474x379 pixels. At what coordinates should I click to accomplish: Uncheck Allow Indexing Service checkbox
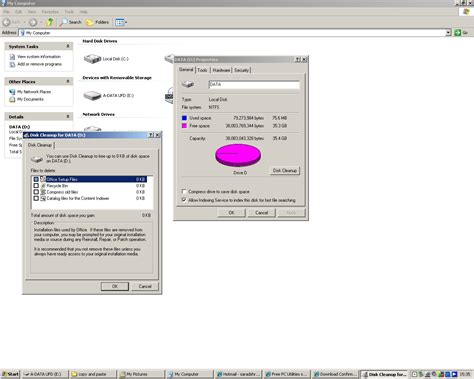(184, 200)
